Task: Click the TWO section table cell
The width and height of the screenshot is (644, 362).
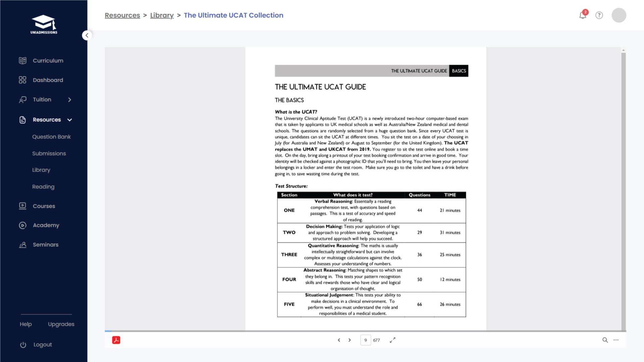Action: point(289,233)
